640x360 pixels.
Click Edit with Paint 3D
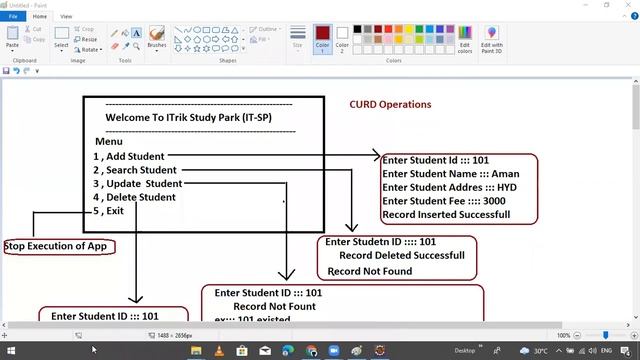[x=491, y=40]
